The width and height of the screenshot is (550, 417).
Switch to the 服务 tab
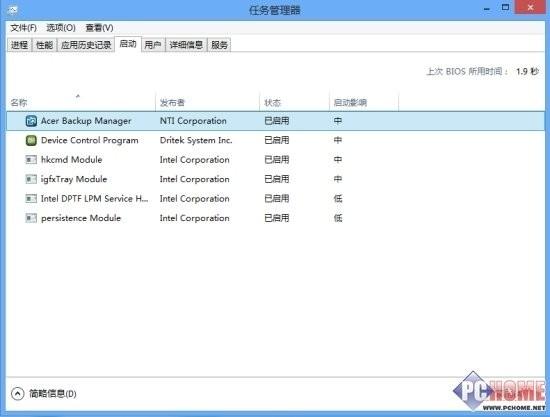[219, 45]
